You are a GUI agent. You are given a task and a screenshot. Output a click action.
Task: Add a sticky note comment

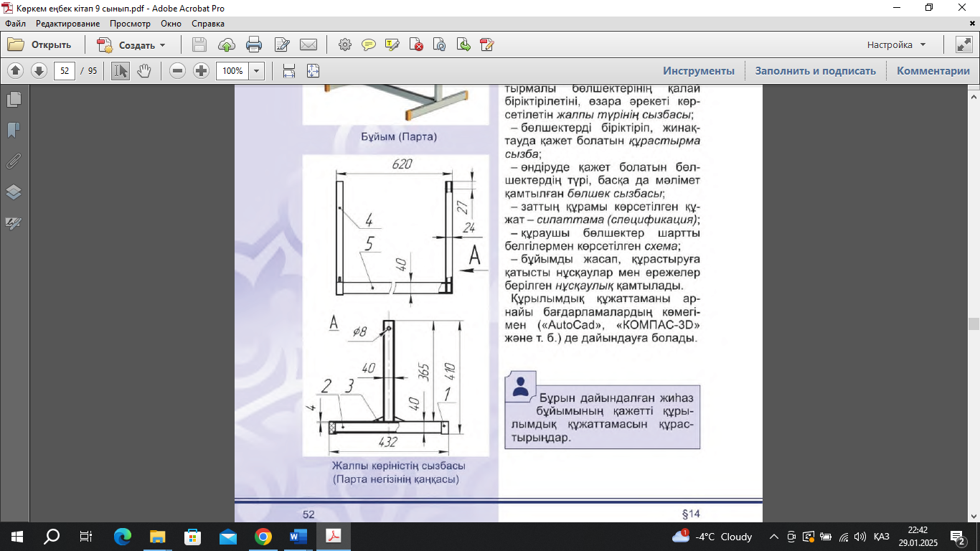click(369, 44)
